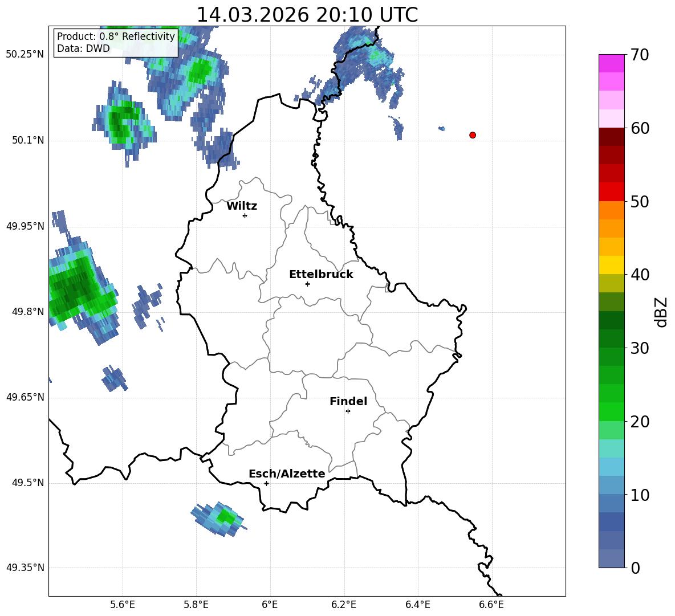675x616 pixels.
Task: Click the 49.8°N latitude label
Action: 28,312
